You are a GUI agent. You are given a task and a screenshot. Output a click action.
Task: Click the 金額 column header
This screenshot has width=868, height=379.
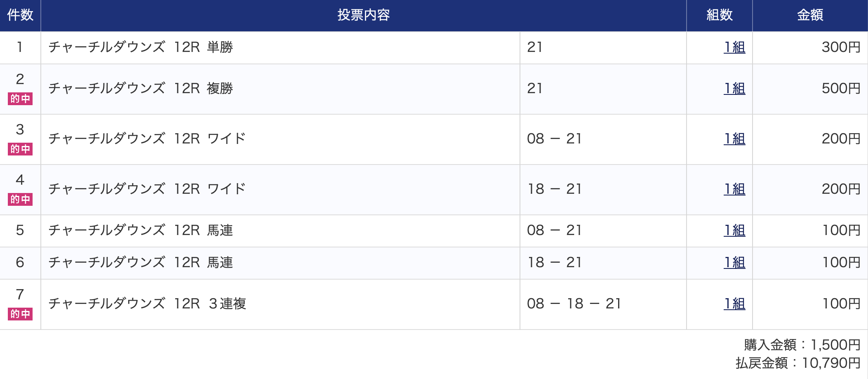click(810, 15)
